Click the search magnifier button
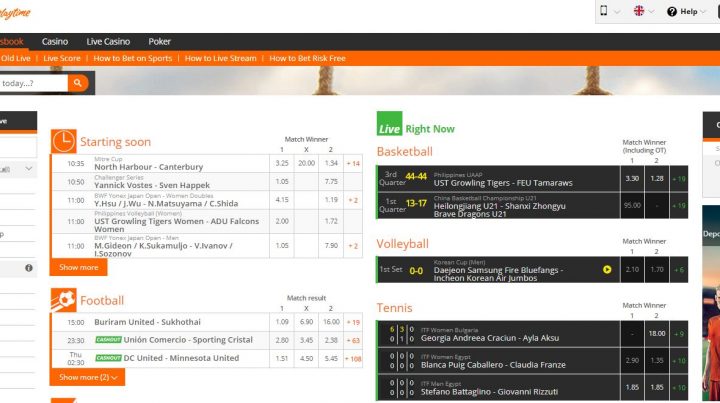This screenshot has width=720, height=403. [x=78, y=83]
